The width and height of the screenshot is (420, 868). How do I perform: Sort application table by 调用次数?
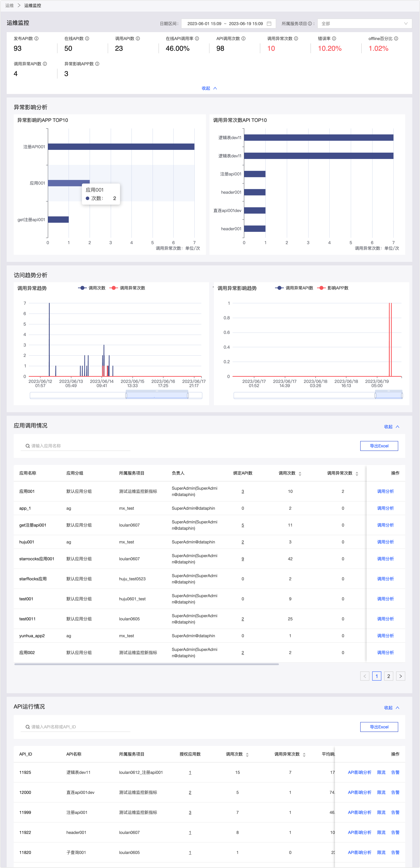tap(300, 473)
